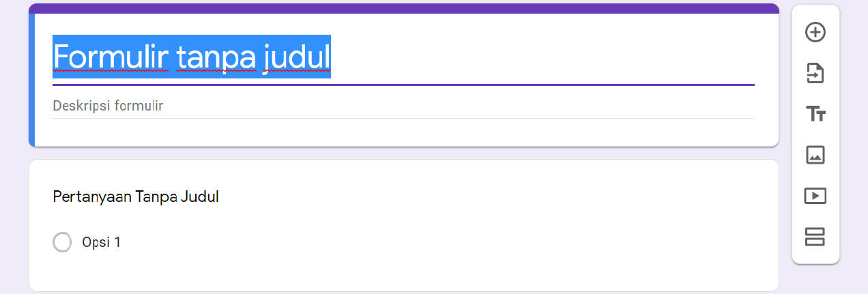Edit the Opsi 1 option text
The width and height of the screenshot is (868, 294).
coord(101,242)
